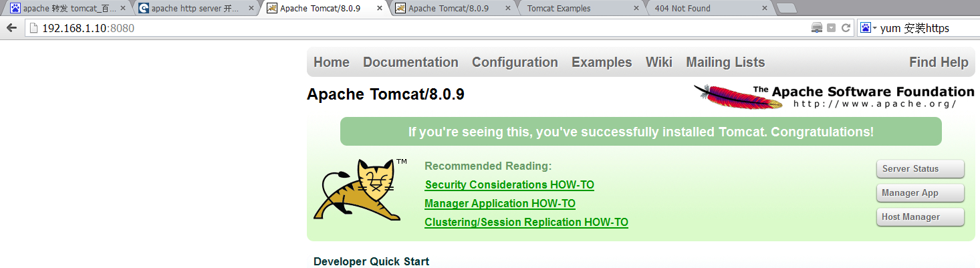Click the Server Status button
Screen dimensions: 980x268
coord(920,169)
